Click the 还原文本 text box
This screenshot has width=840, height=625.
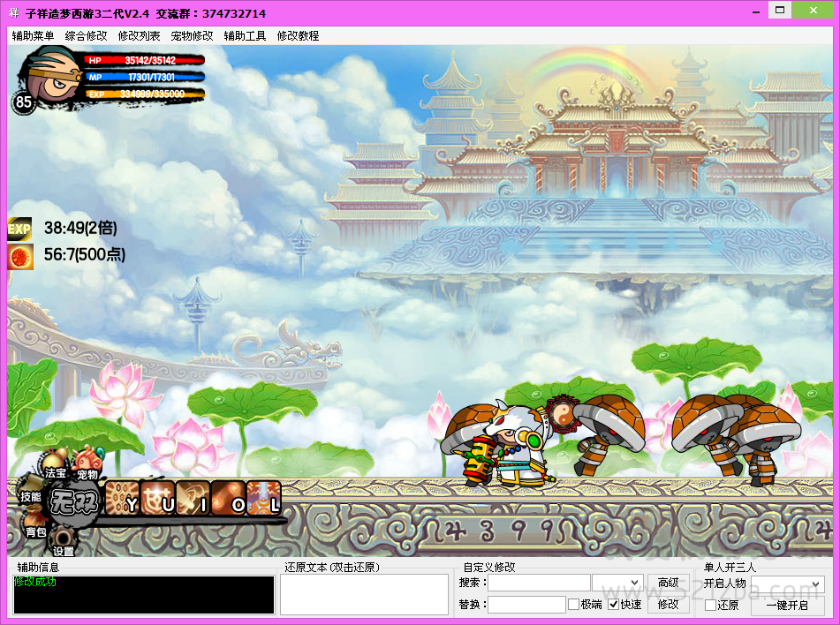[x=364, y=594]
